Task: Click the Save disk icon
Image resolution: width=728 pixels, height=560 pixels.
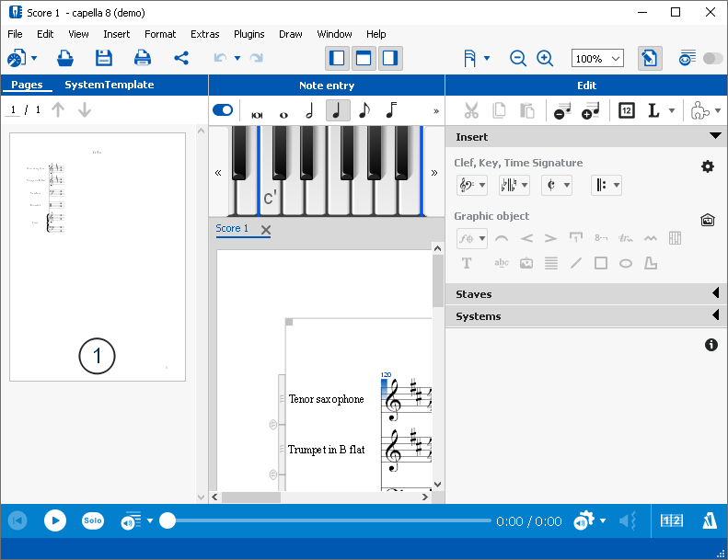Action: coord(104,58)
